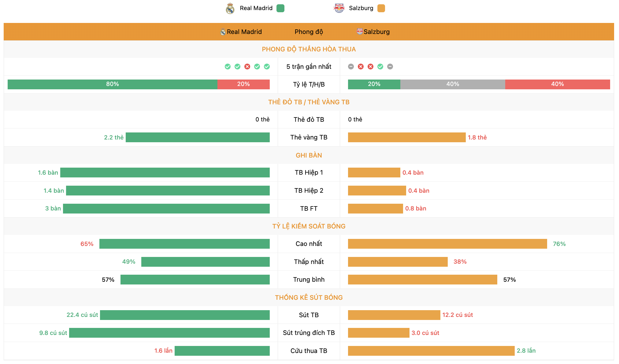Image resolution: width=619 pixels, height=364 pixels.
Task: Click Salzburg's first red loss icon
Action: click(x=361, y=67)
